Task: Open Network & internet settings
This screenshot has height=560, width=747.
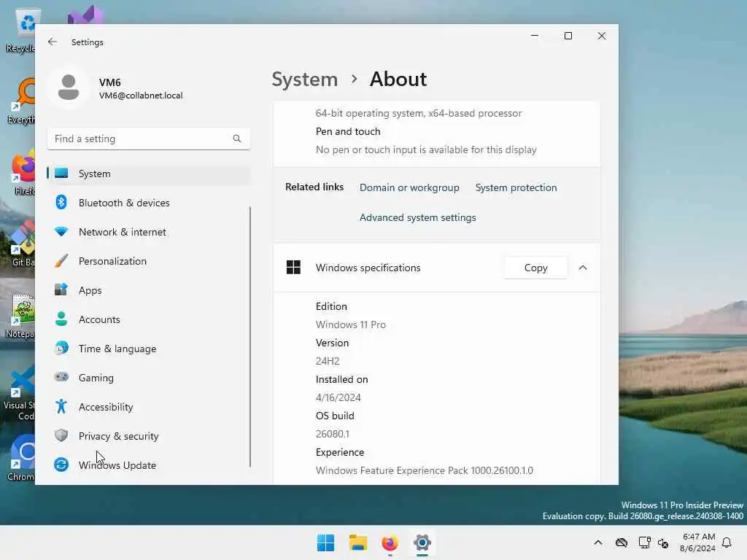Action: (149, 232)
